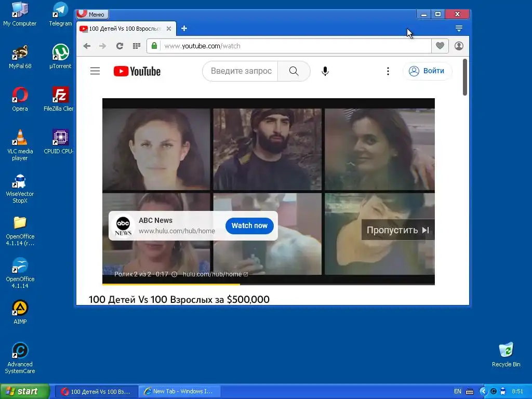
Task: Open the Speed Dial grid icon
Action: click(x=137, y=46)
